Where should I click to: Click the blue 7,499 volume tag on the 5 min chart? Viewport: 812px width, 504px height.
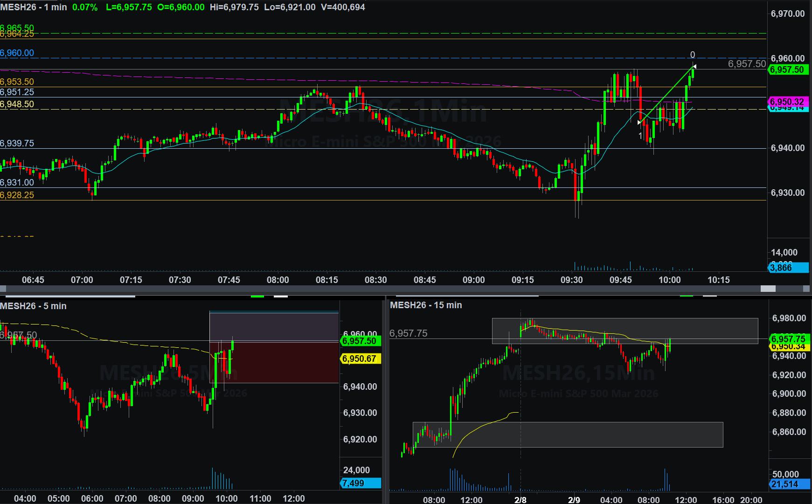tap(361, 483)
